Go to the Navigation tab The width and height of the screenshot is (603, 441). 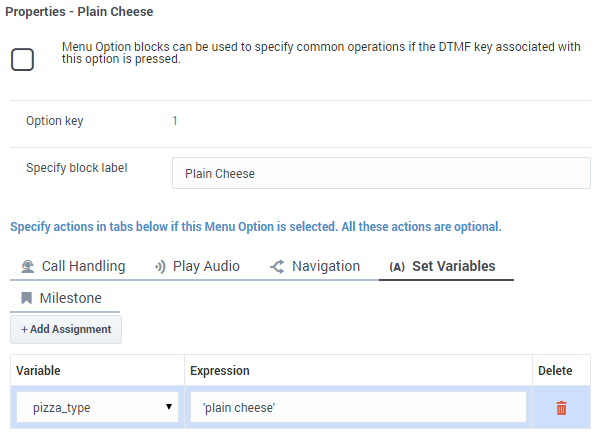pyautogui.click(x=315, y=266)
